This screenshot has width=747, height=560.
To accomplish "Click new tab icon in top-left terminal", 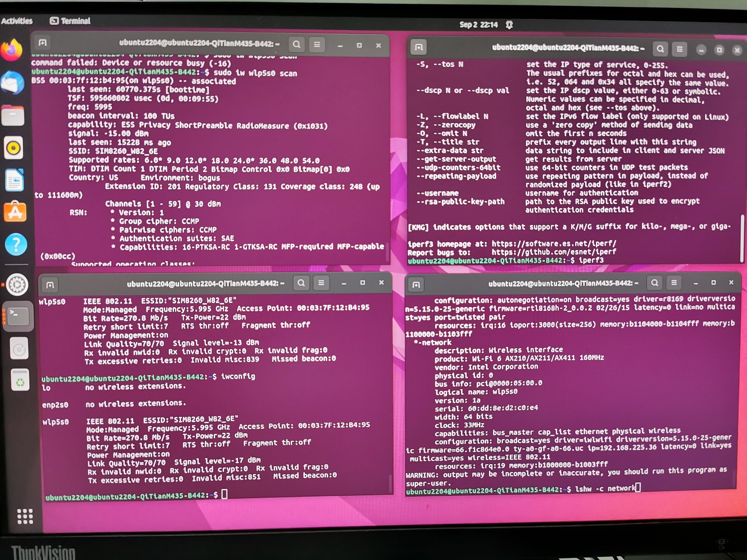I will (43, 43).
